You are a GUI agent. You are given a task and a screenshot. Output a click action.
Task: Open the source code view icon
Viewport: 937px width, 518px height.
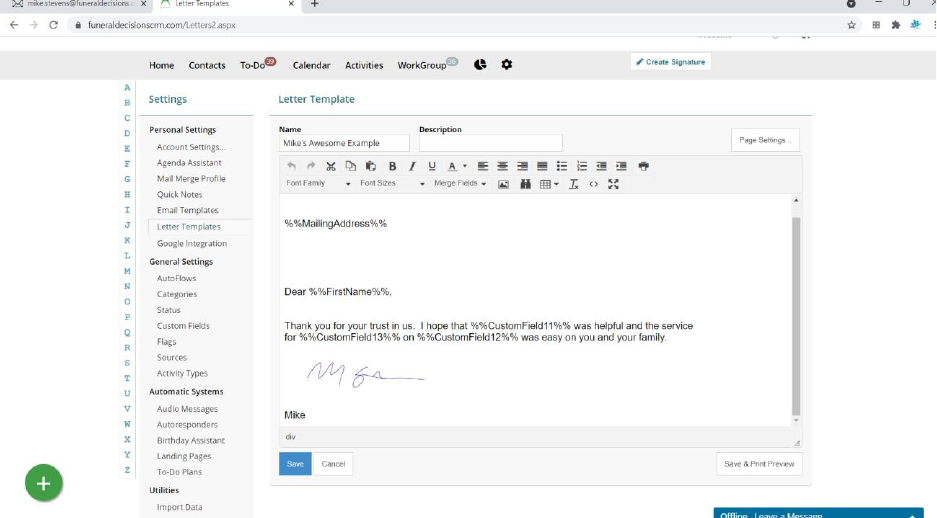point(593,184)
